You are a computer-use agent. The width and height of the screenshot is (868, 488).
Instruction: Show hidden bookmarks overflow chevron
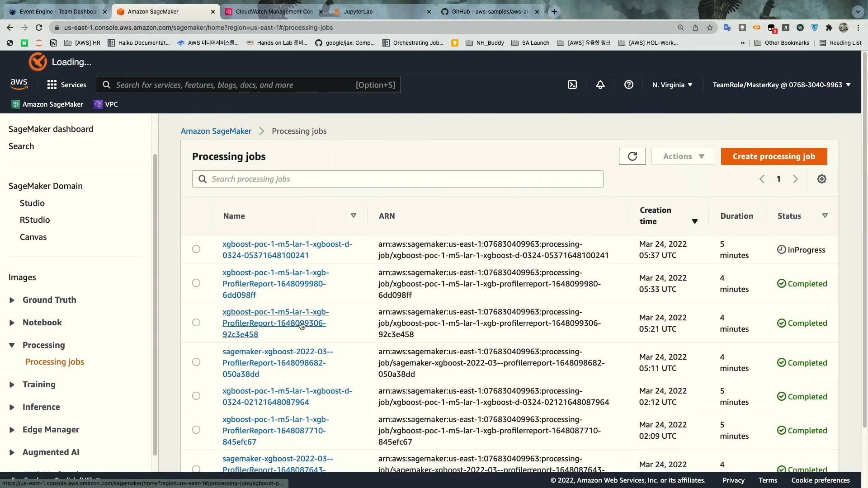point(742,43)
